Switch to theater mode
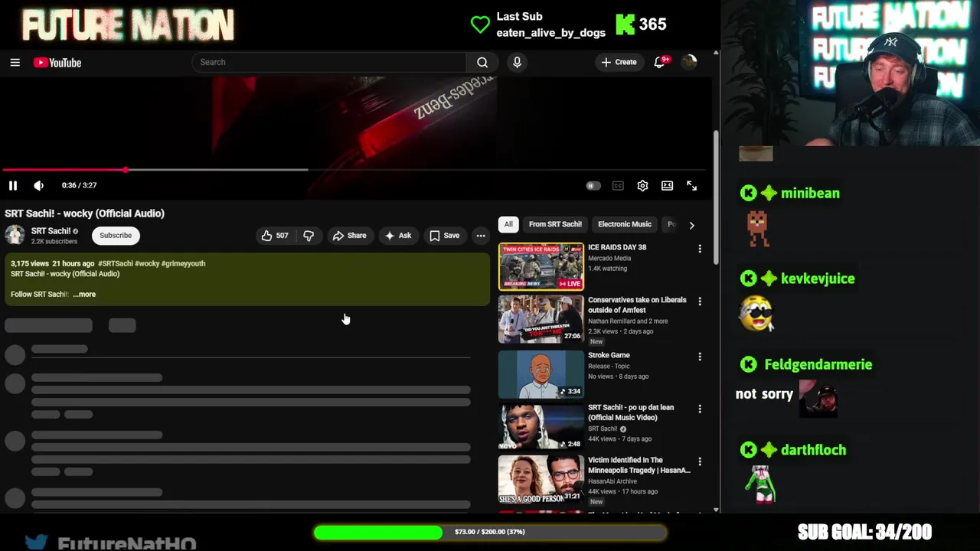 [667, 185]
